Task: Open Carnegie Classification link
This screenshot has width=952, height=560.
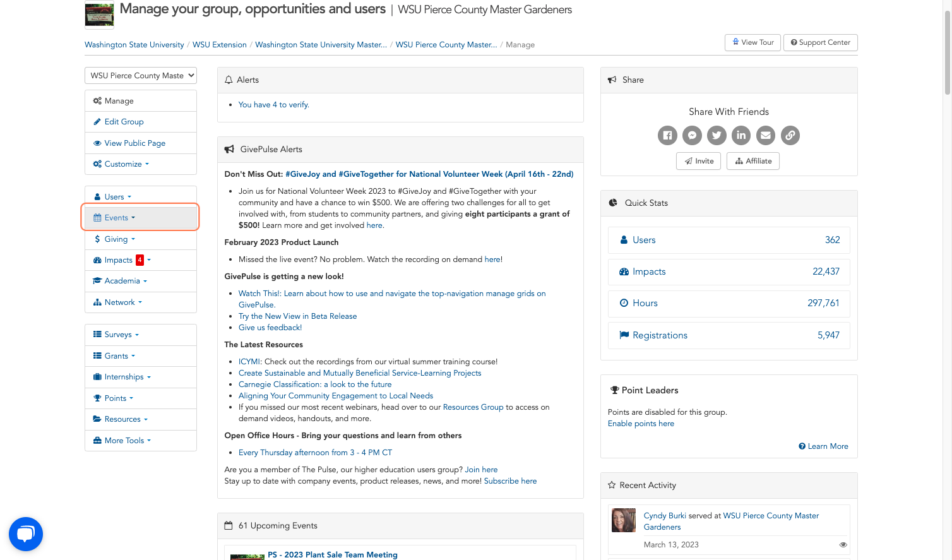Action: click(315, 384)
